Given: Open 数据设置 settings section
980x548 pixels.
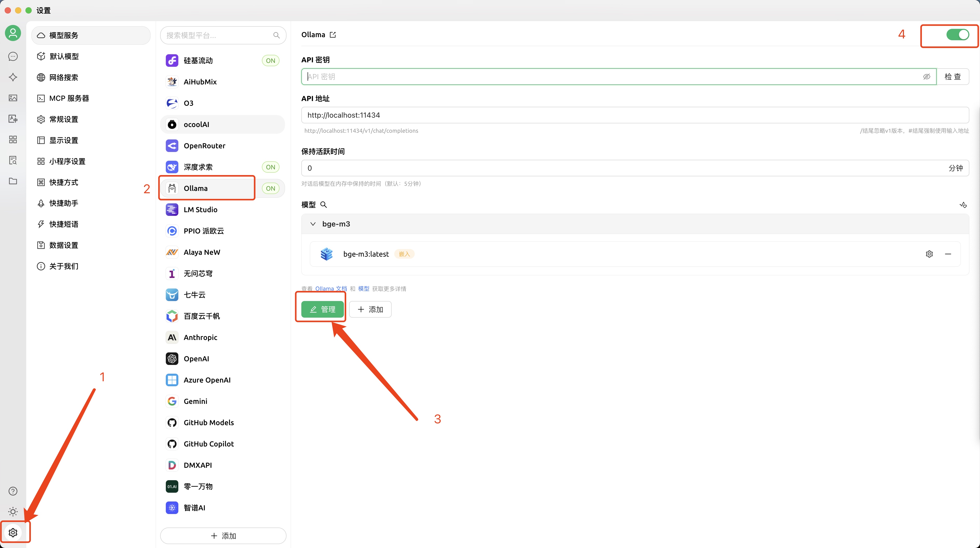Looking at the screenshot, I should tap(91, 245).
